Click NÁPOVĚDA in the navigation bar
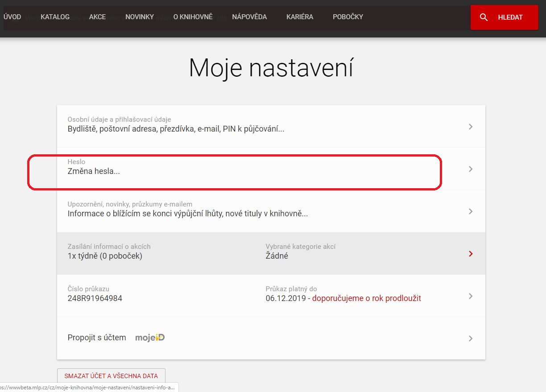This screenshot has width=546, height=392. pos(249,17)
